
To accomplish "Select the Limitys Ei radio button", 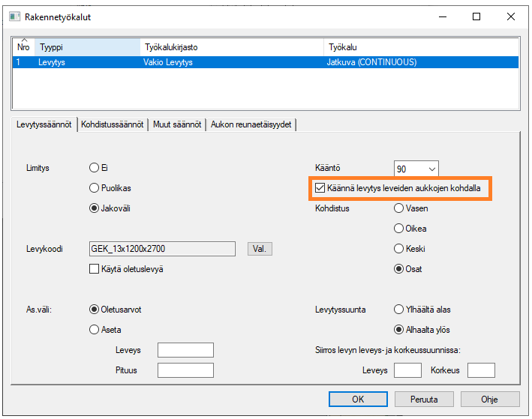I will (95, 168).
